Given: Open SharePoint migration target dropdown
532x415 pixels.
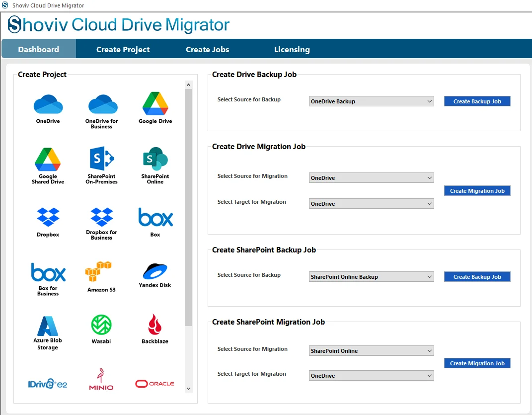Looking at the screenshot, I should pos(371,375).
